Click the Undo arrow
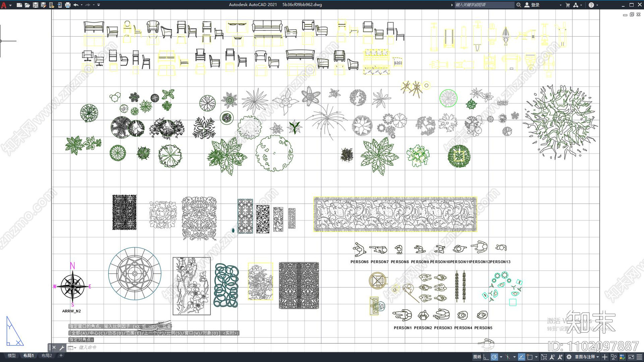The width and height of the screenshot is (644, 362). point(76,5)
